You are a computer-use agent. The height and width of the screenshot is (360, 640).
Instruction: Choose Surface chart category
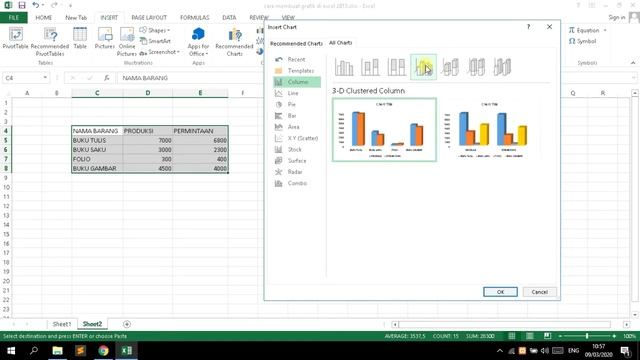coord(296,161)
